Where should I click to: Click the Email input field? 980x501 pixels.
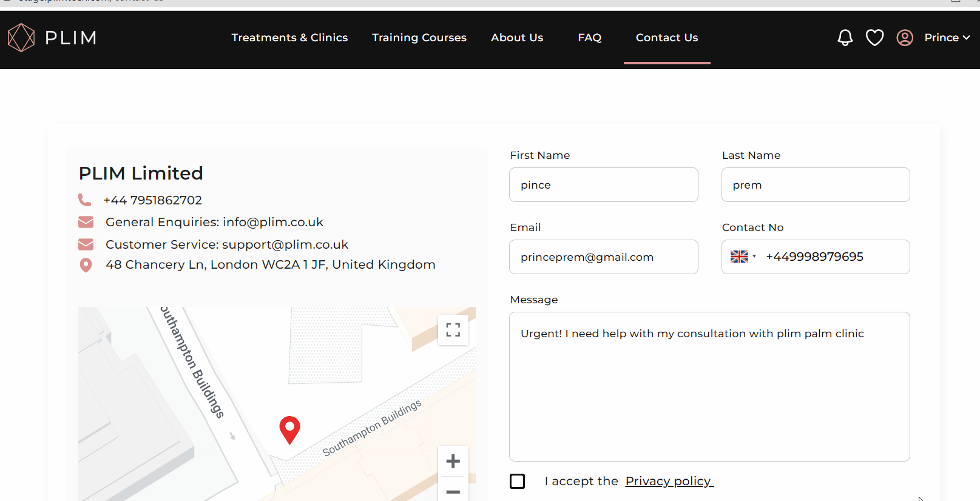603,257
